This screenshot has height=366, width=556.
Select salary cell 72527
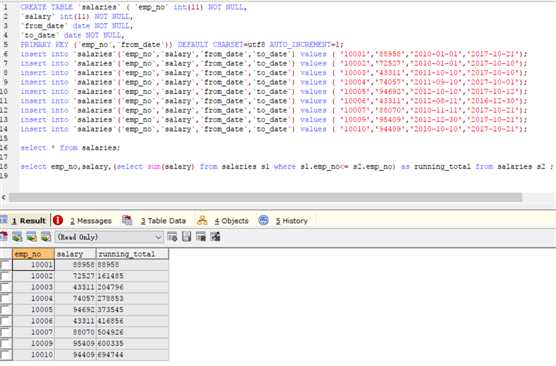coord(75,276)
